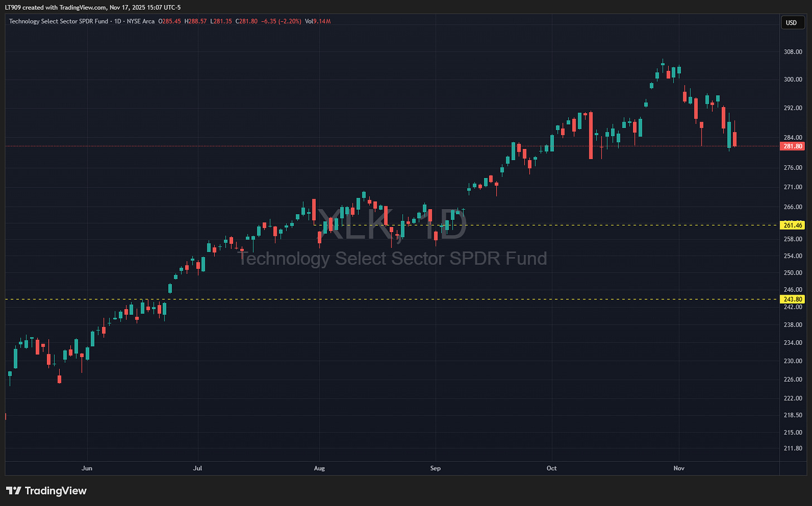The height and width of the screenshot is (506, 812).
Task: Click the 250.00 price axis label
Action: click(x=793, y=273)
